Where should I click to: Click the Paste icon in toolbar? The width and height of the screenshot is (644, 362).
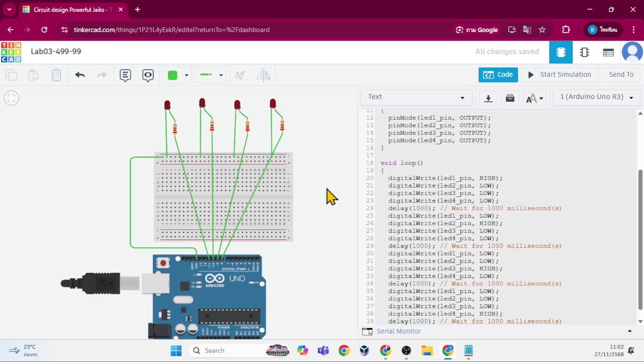33,75
